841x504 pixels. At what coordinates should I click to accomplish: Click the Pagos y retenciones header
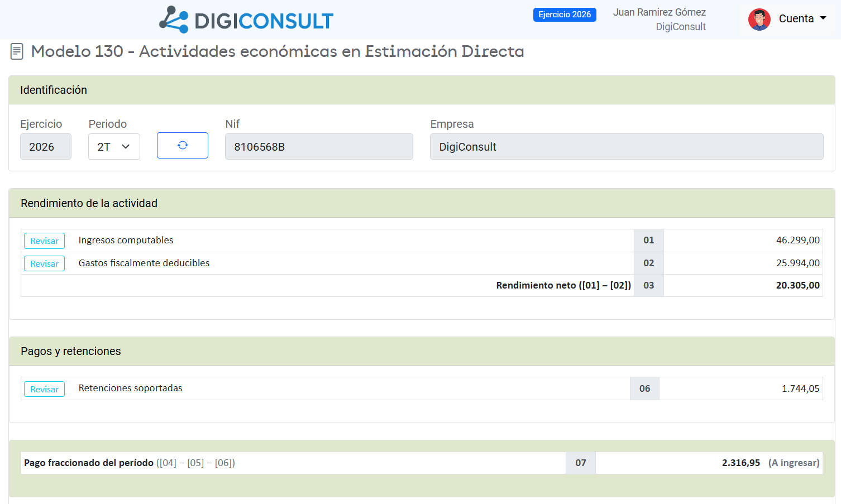(422, 351)
